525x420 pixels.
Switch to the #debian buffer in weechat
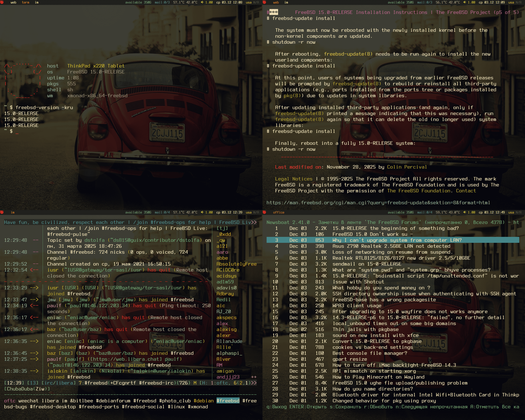click(x=203, y=401)
